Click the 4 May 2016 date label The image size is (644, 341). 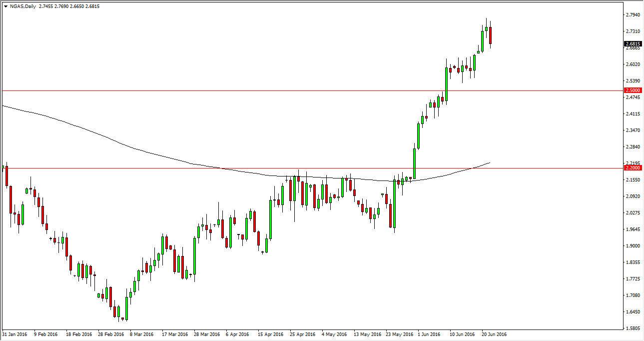pos(334,334)
